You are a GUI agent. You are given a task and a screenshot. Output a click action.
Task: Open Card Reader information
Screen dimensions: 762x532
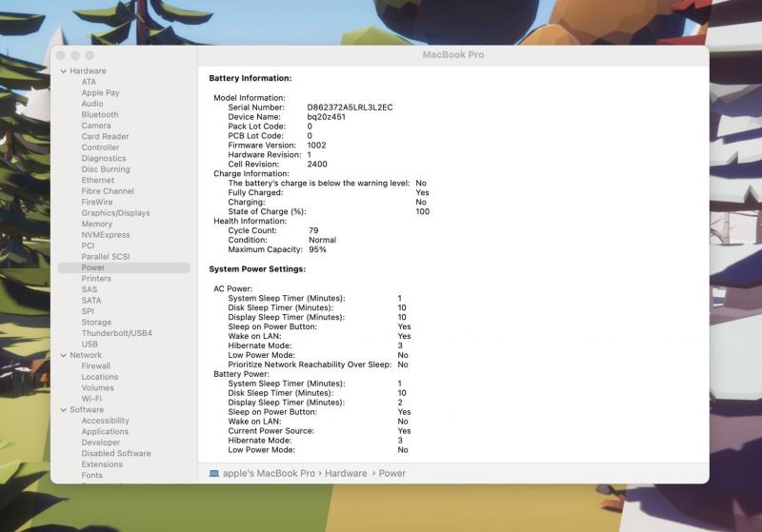(x=105, y=136)
